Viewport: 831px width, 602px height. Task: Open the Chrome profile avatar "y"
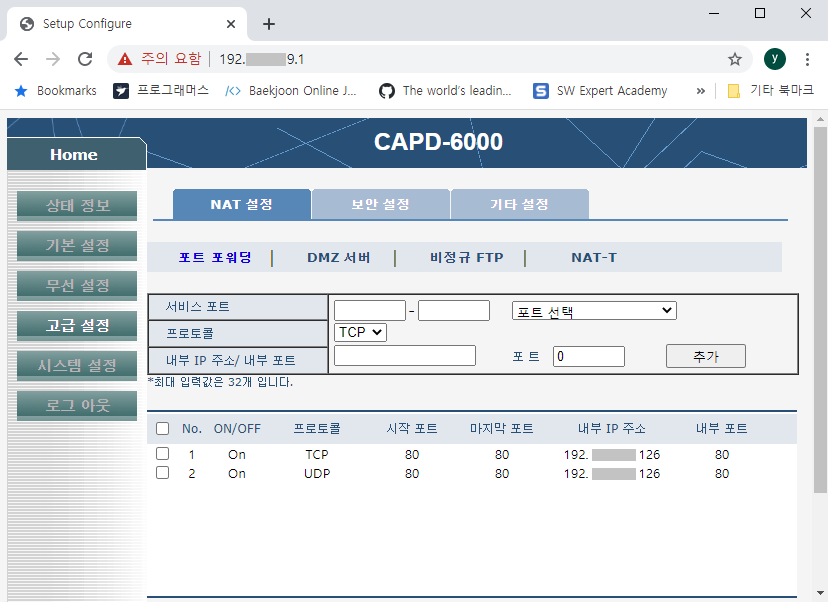pyautogui.click(x=775, y=60)
